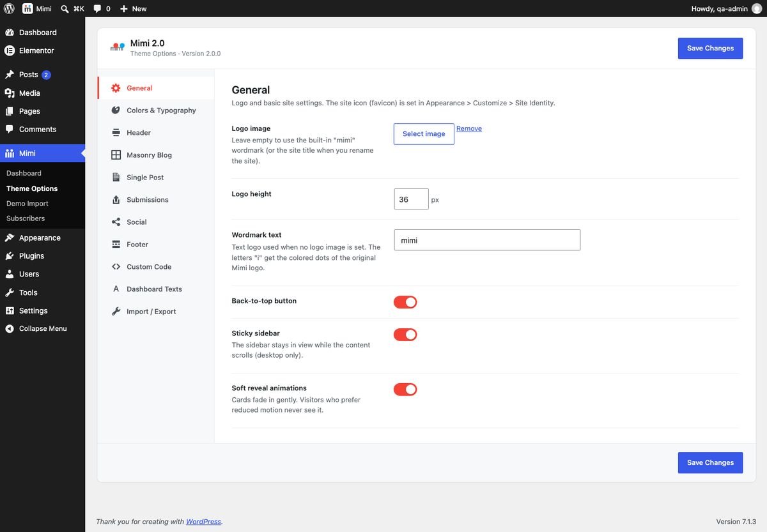
Task: Click the WordPress logo icon in admin bar
Action: pyautogui.click(x=9, y=8)
